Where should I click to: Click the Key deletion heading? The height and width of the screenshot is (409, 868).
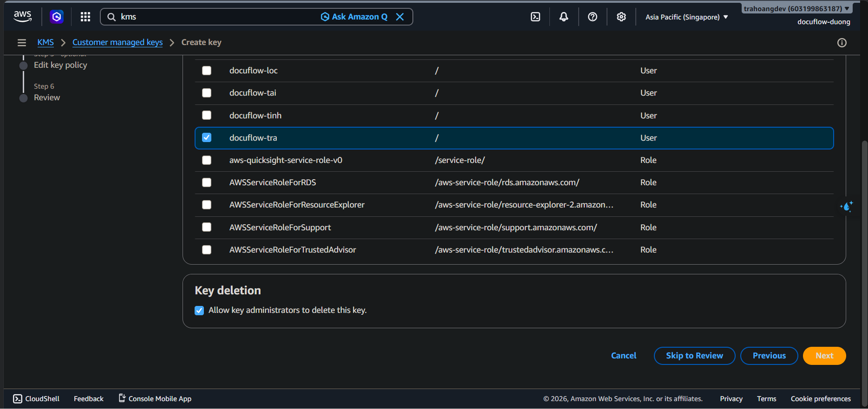click(x=228, y=291)
